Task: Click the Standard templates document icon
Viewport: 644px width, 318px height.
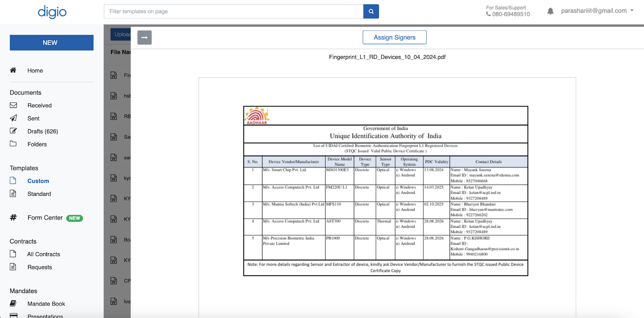Action: click(x=13, y=194)
